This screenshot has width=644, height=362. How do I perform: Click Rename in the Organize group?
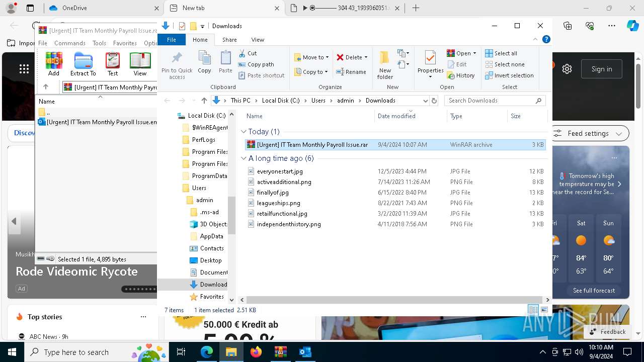click(x=351, y=72)
